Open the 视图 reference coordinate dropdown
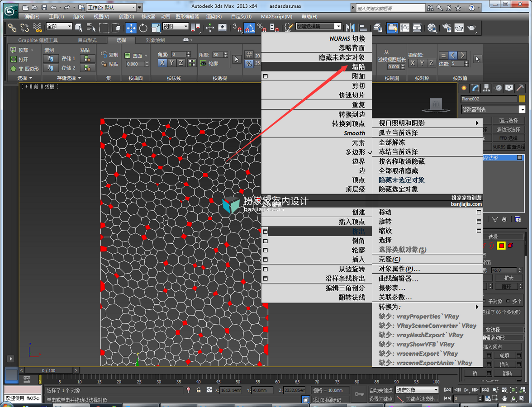 (x=176, y=26)
